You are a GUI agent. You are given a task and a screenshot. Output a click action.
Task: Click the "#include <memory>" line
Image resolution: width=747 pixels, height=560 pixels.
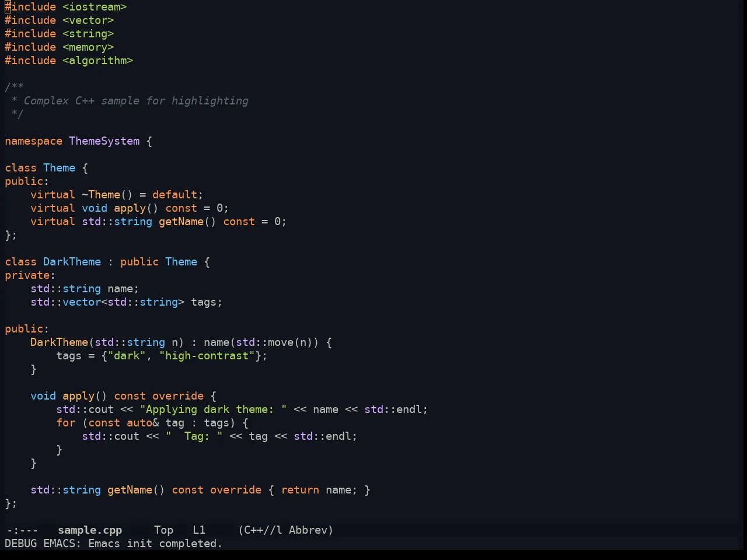point(60,47)
